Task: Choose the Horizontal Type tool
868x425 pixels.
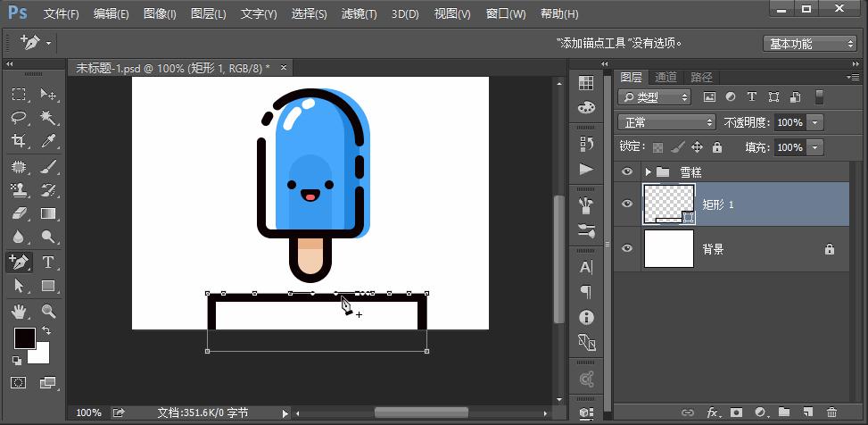Action: 48,262
